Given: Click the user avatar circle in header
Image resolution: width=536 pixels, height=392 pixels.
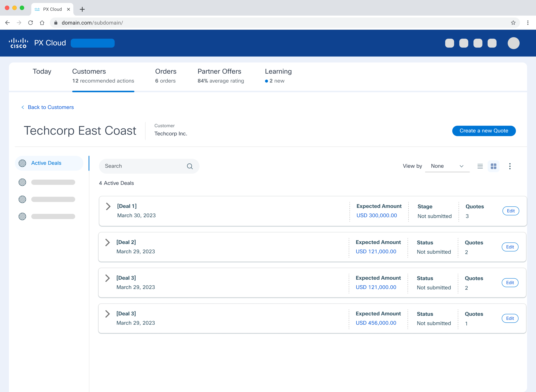Looking at the screenshot, I should pos(513,43).
